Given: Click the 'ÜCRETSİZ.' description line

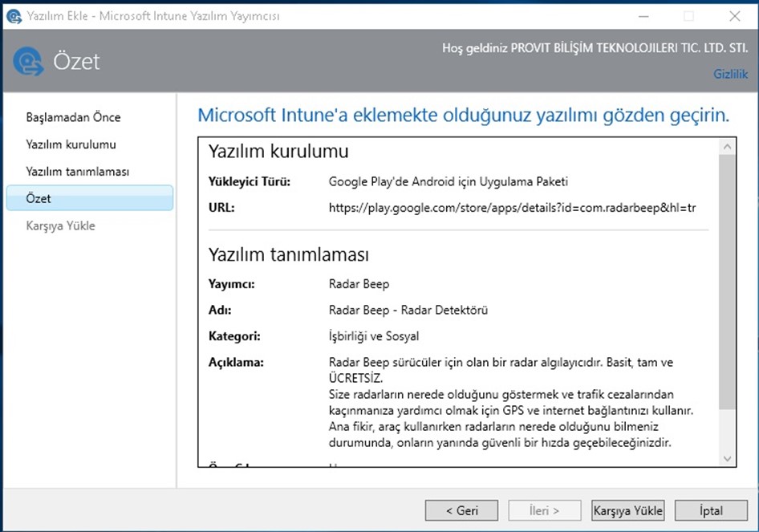Looking at the screenshot, I should coord(355,378).
